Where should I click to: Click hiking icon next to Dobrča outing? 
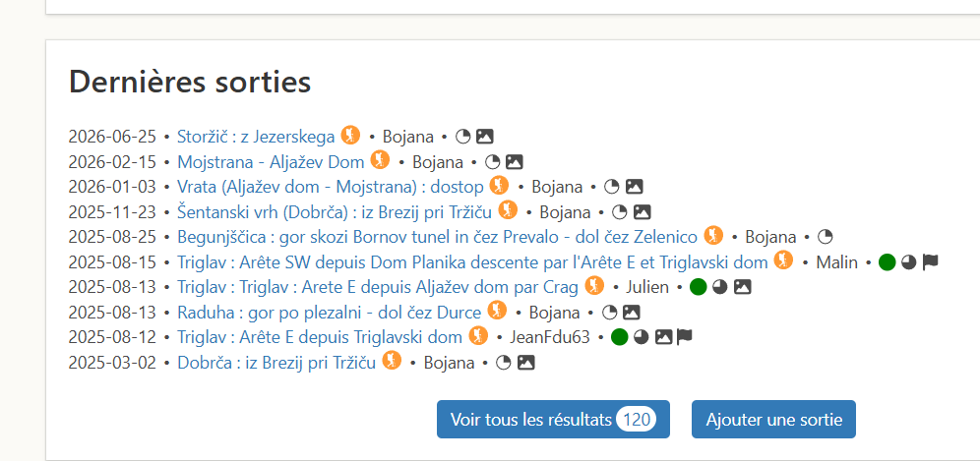click(392, 361)
